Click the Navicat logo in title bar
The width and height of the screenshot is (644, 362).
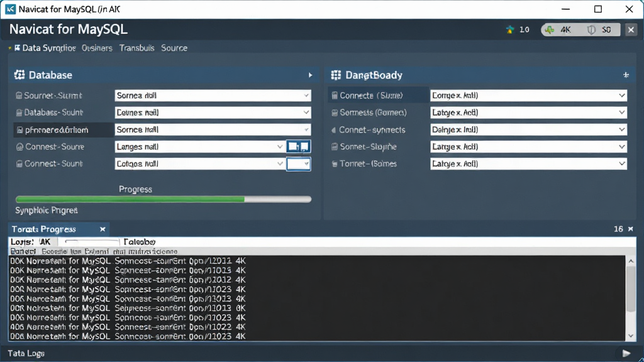tap(10, 9)
